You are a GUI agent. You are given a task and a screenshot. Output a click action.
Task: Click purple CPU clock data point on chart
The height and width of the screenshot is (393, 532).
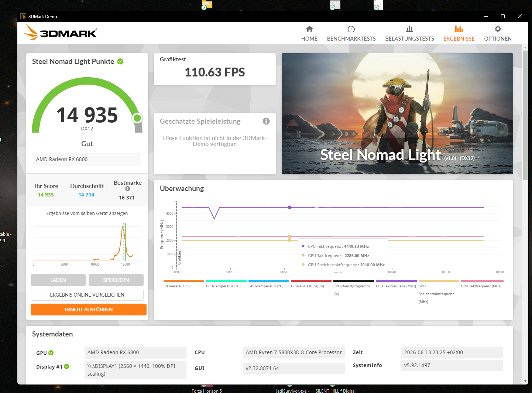click(x=290, y=207)
